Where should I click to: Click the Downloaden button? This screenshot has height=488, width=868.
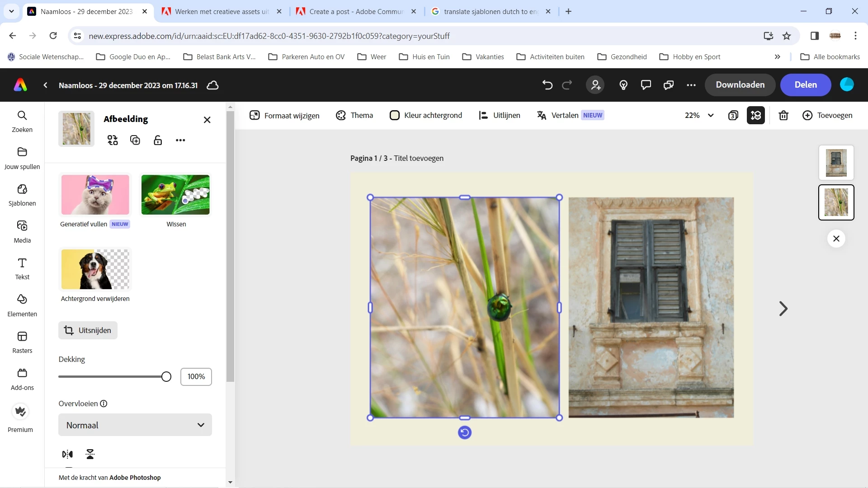tap(740, 85)
